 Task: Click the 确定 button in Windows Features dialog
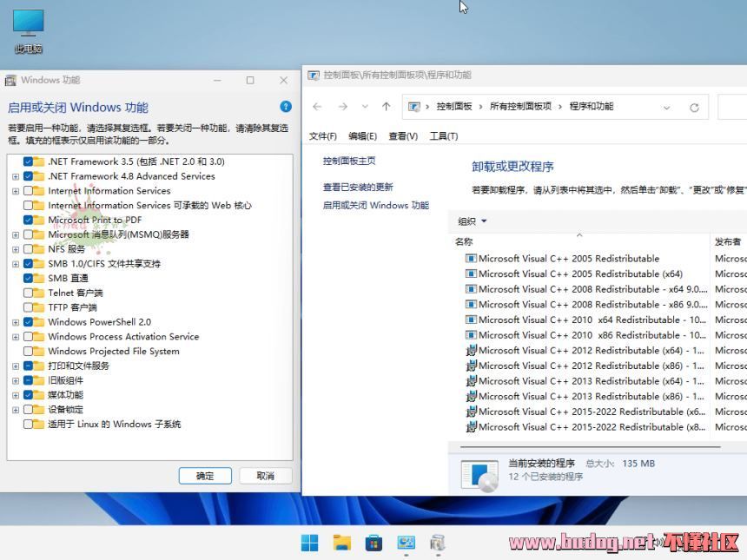[204, 476]
